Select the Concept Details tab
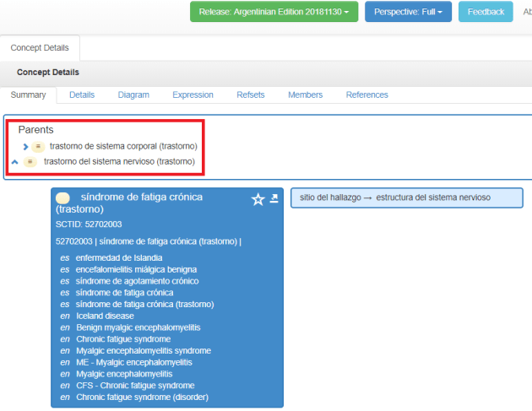 point(40,48)
